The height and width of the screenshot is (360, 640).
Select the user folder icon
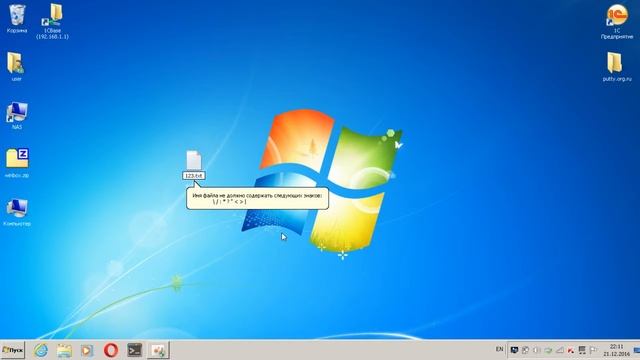point(16,67)
